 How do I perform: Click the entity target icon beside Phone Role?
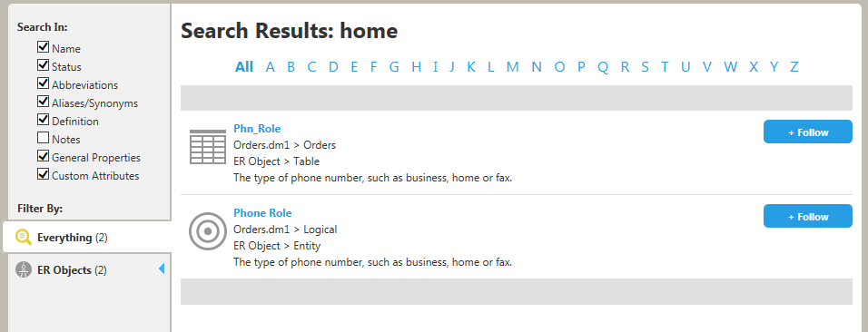tap(208, 230)
